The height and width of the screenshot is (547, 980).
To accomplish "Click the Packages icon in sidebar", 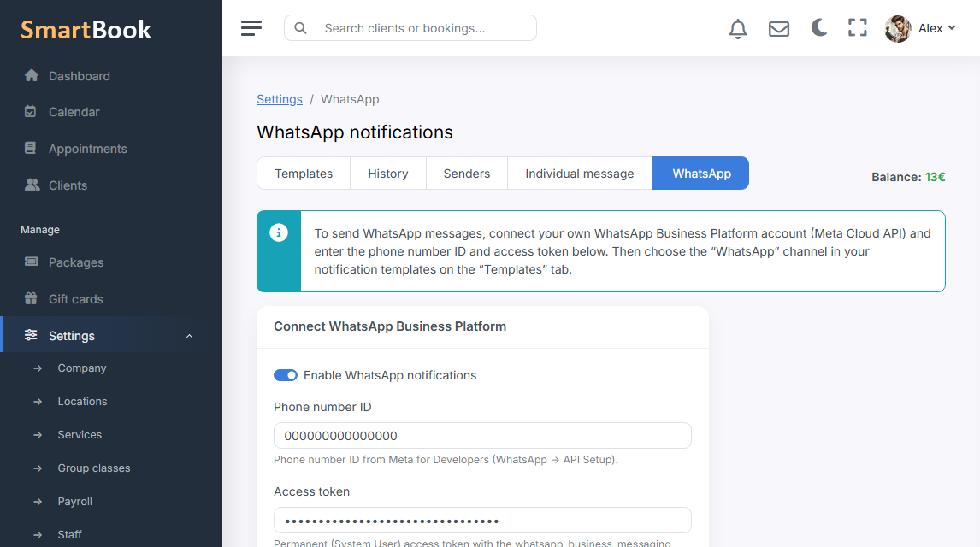I will [32, 262].
